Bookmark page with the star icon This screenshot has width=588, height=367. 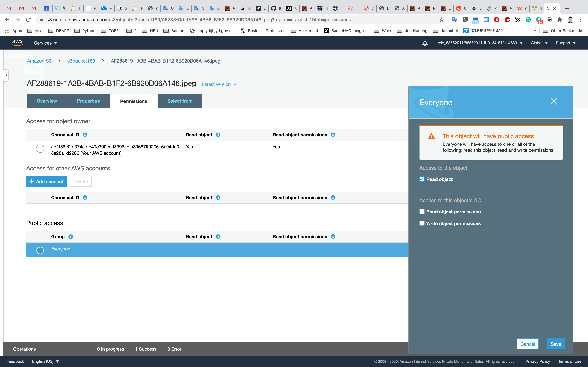click(441, 20)
